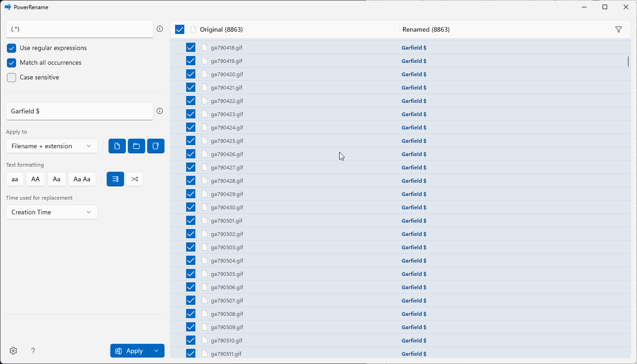
Task: Toggle the include subfolders icon button
Action: pyautogui.click(x=156, y=146)
